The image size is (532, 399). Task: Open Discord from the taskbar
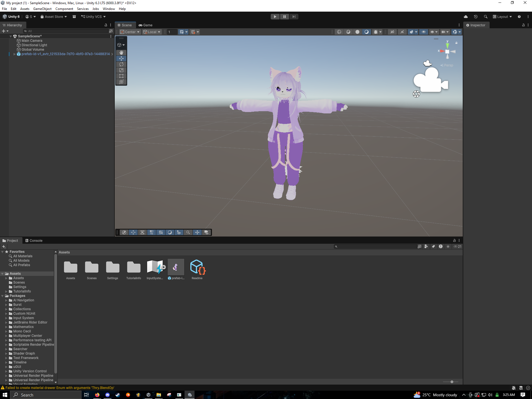pos(108,395)
